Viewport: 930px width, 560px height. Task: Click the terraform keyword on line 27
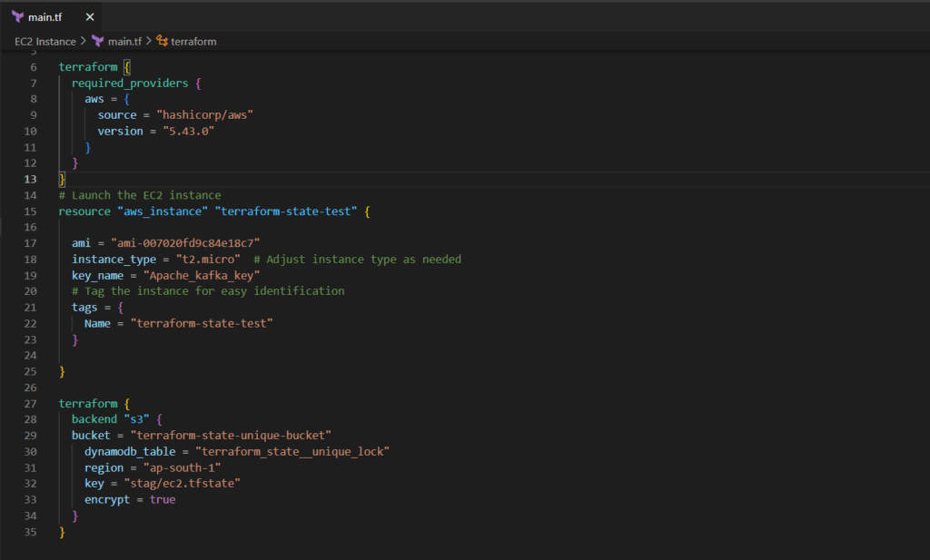point(88,404)
